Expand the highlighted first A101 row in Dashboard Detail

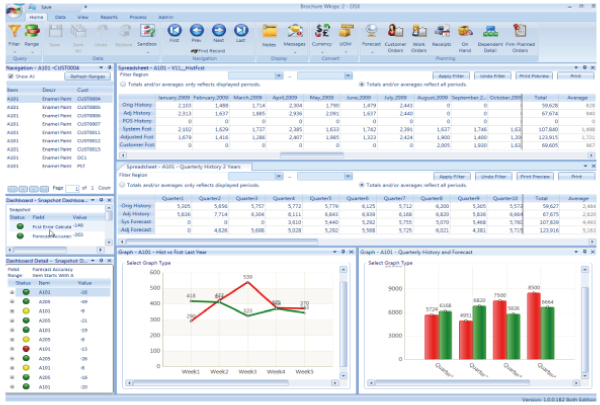[x=12, y=292]
